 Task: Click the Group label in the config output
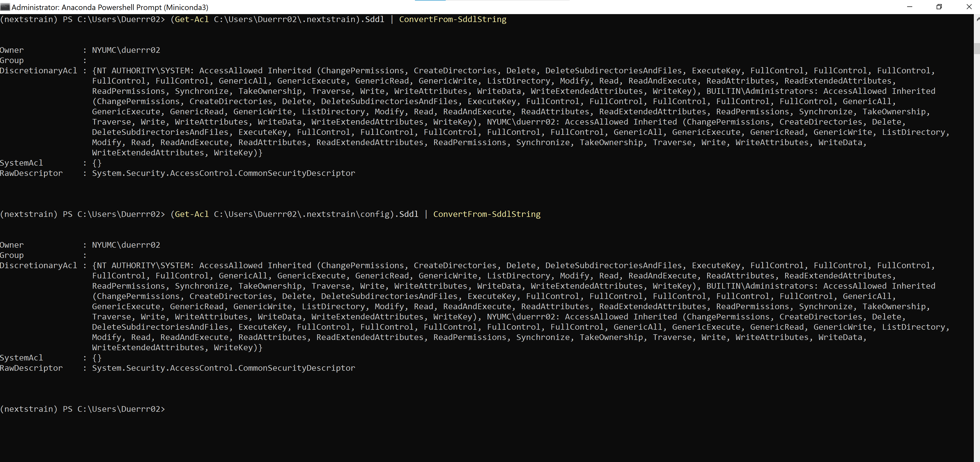pyautogui.click(x=12, y=256)
